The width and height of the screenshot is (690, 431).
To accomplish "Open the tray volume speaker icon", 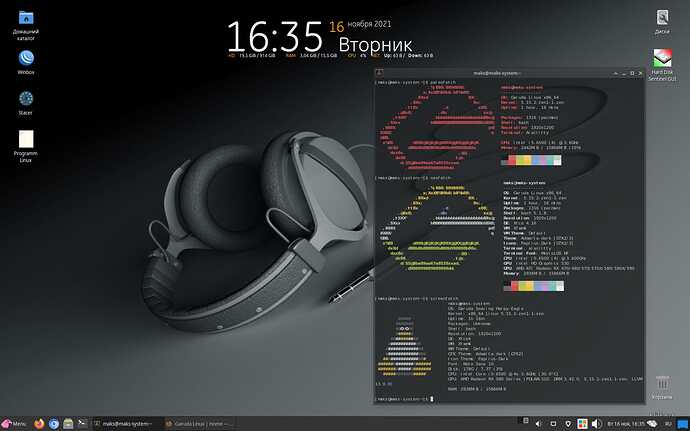I will click(x=596, y=424).
